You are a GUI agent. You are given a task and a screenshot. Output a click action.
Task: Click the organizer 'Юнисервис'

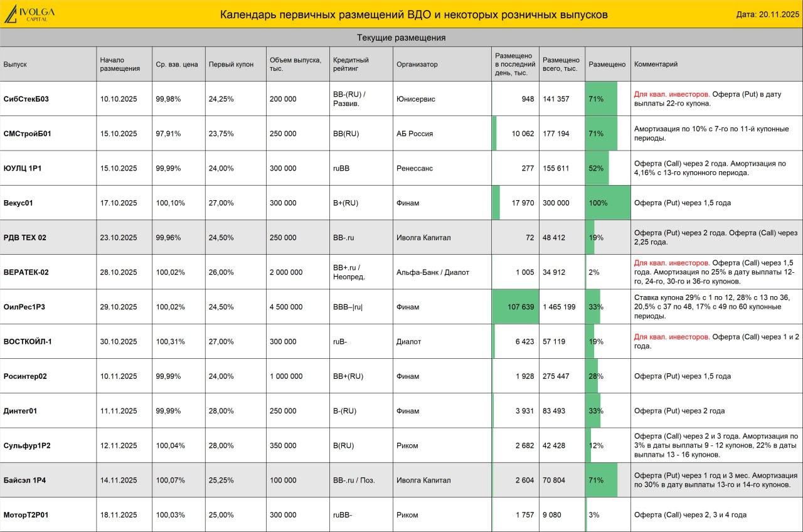pos(416,98)
